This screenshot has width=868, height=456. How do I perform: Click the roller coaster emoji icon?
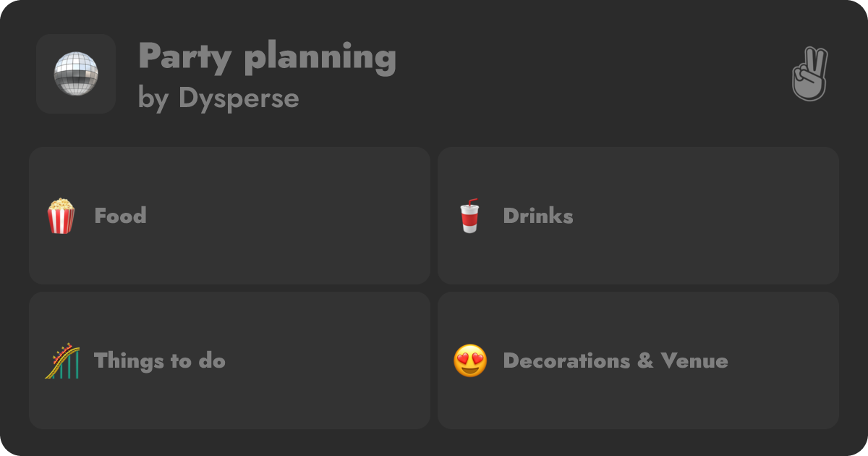click(61, 360)
